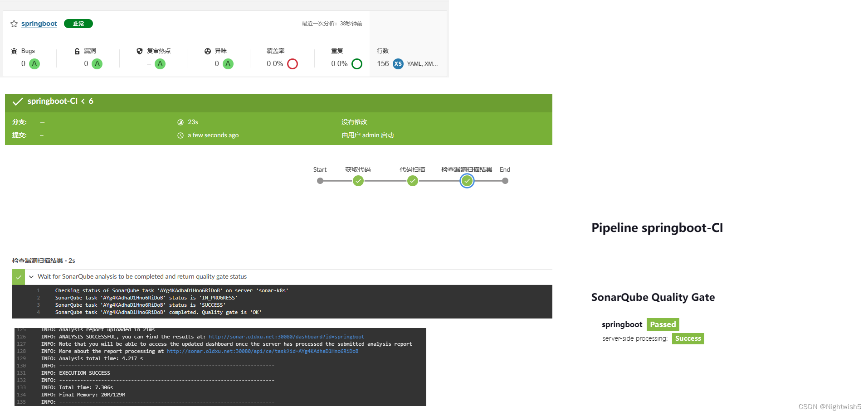Select the End node in pipeline graph
868x415 pixels.
click(505, 181)
